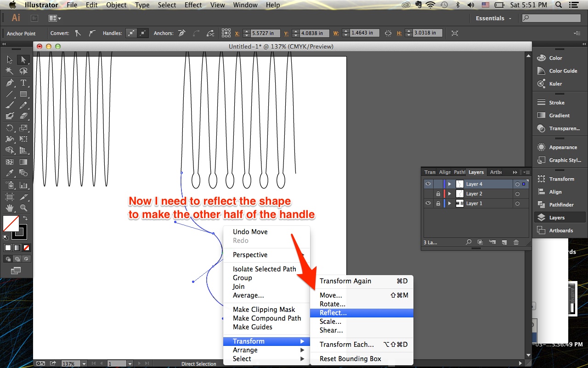This screenshot has width=588, height=368.
Task: Select the Scale tool
Action: [23, 128]
